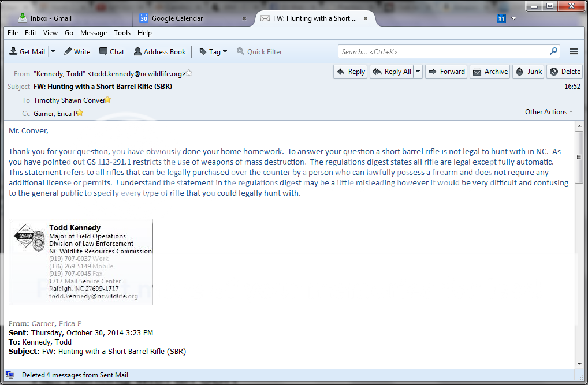Archive this message
This screenshot has width=588, height=385.
490,72
